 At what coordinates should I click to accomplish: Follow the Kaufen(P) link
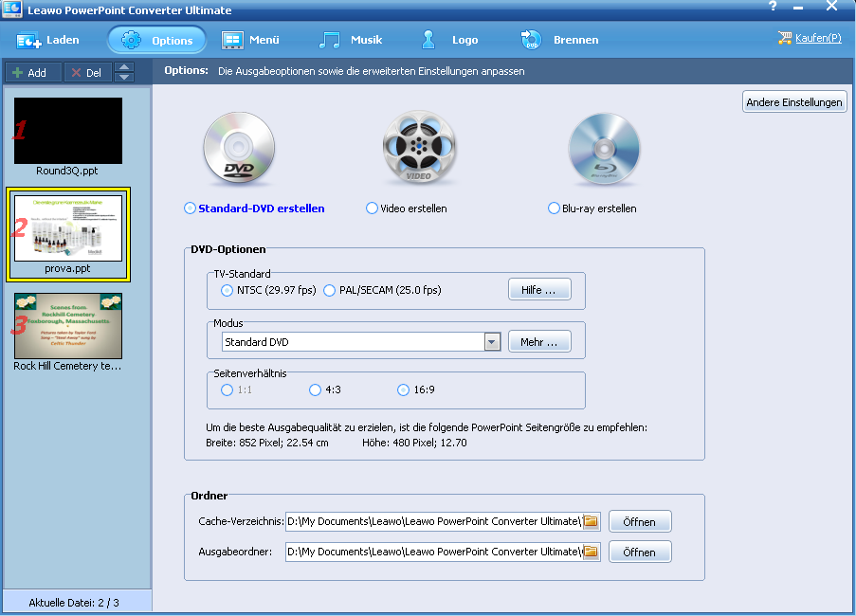(x=818, y=38)
